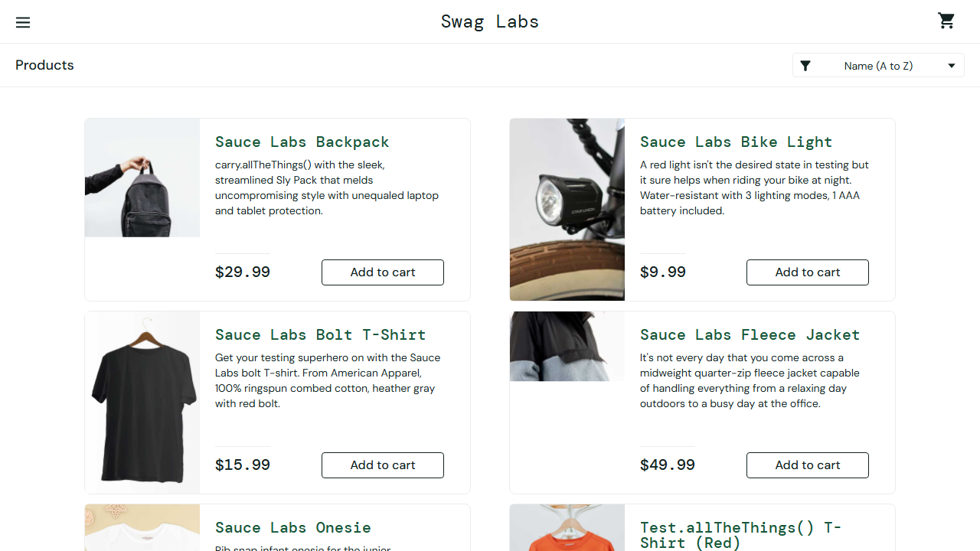980x551 pixels.
Task: Open the shopping cart
Action: pos(946,21)
